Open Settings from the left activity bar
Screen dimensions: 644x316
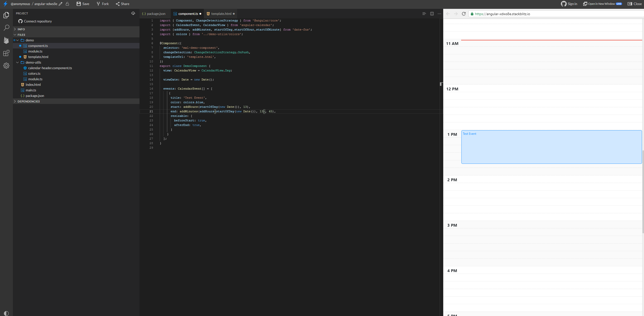click(x=6, y=66)
